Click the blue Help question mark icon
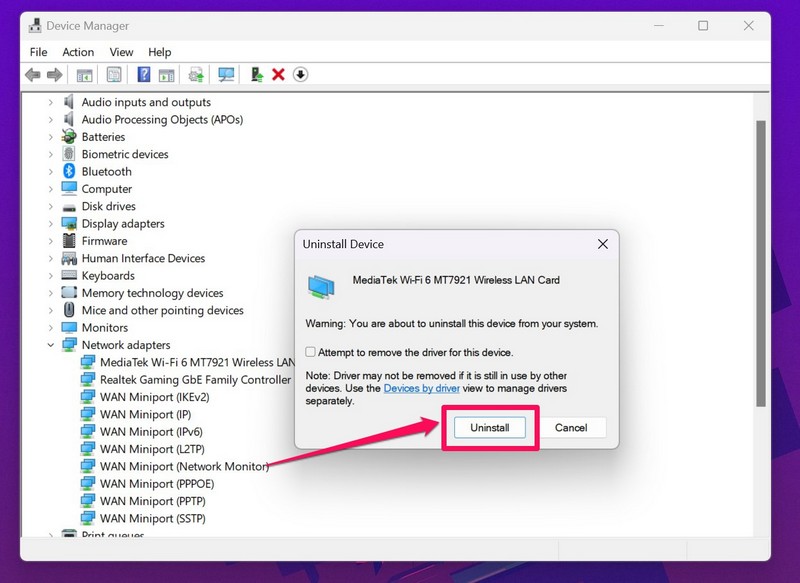Viewport: 800px width, 583px height. click(144, 75)
